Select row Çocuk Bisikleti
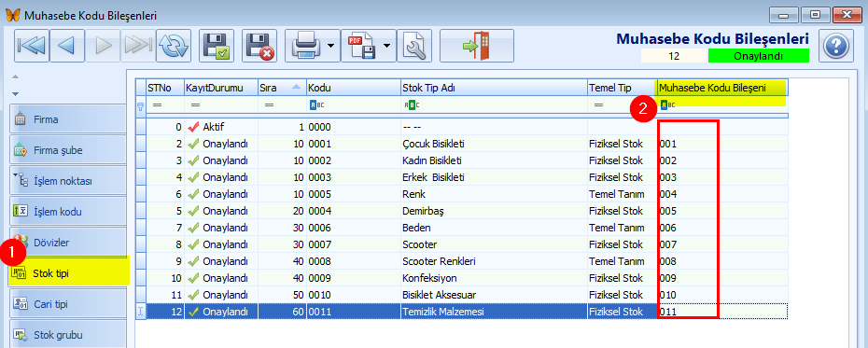This screenshot has width=868, height=348. 462,144
